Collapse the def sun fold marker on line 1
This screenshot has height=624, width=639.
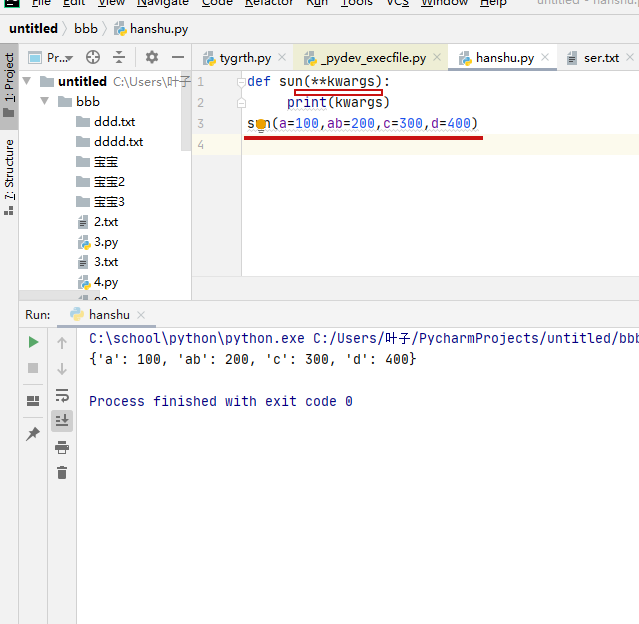pyautogui.click(x=241, y=82)
